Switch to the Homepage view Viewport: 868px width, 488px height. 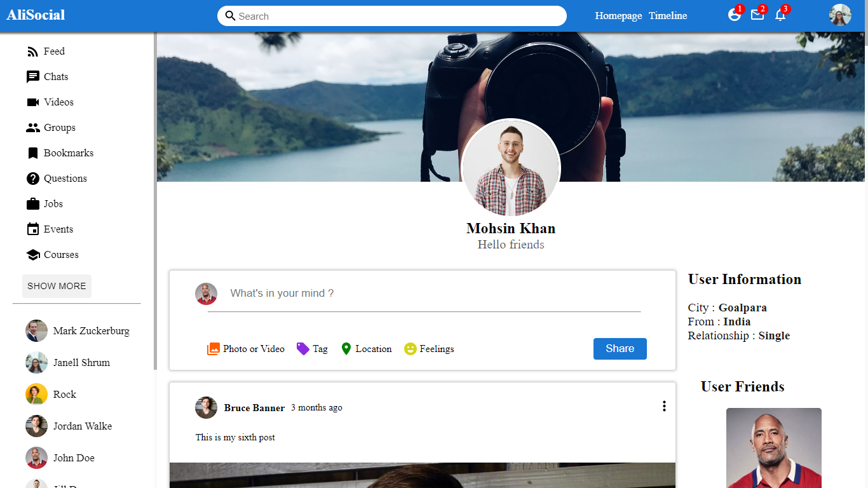(x=618, y=15)
